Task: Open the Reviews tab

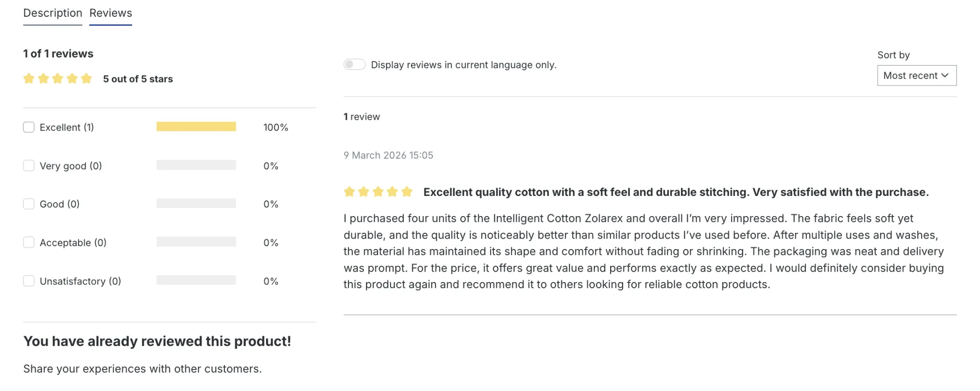Action: [x=111, y=13]
